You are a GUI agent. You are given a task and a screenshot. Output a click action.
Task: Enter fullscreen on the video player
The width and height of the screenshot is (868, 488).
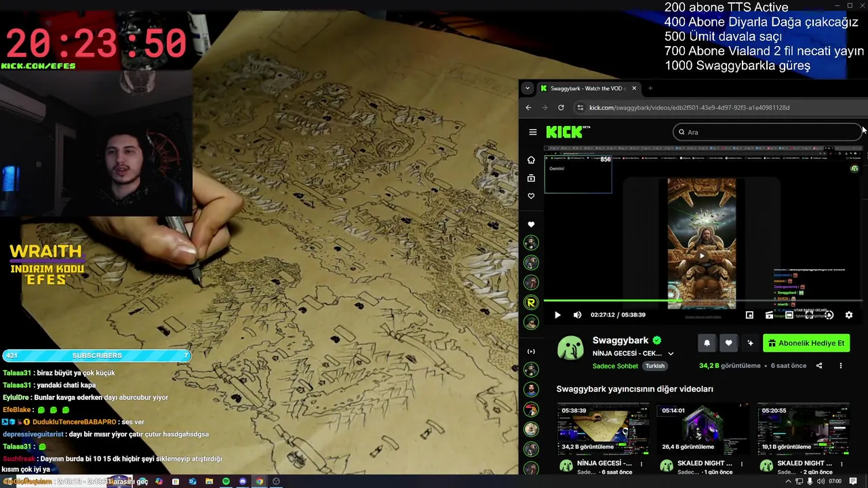[809, 314]
